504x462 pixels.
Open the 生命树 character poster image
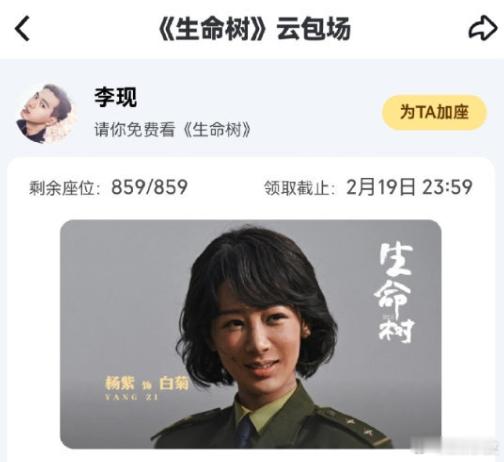[251, 334]
